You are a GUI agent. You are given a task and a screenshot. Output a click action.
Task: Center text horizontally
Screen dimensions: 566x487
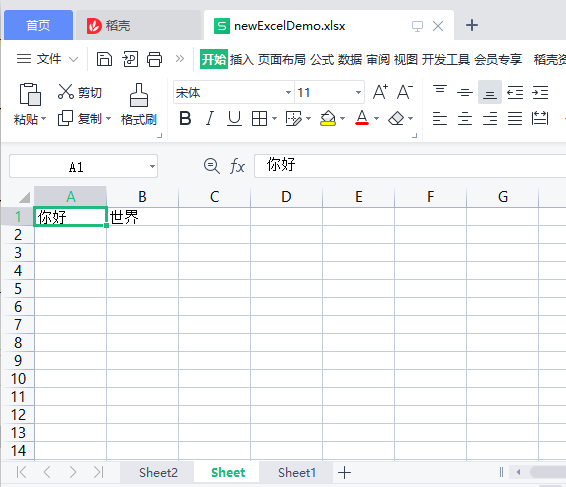click(x=465, y=118)
